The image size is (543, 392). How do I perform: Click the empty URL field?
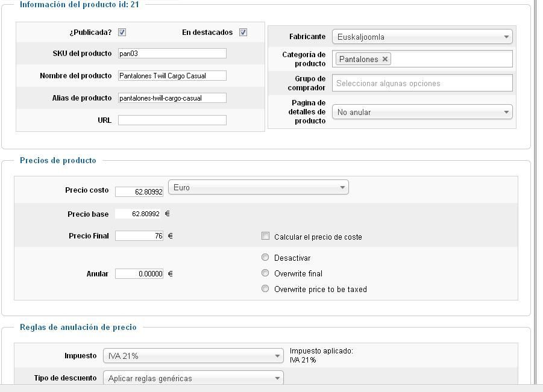(172, 120)
